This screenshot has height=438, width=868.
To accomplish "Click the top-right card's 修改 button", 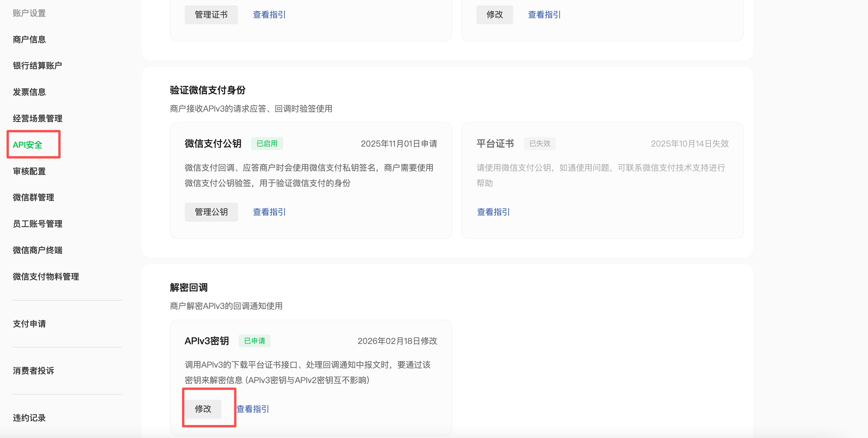I will 494,15.
